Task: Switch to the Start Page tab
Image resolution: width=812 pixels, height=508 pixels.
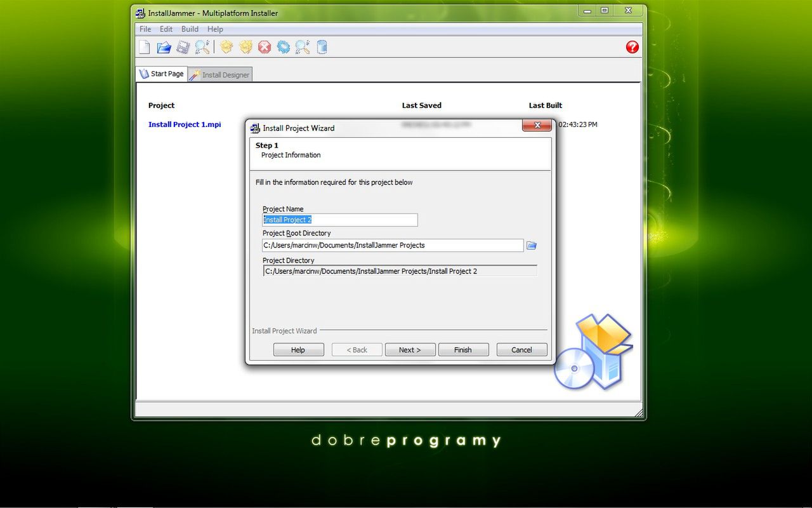Action: click(x=162, y=74)
